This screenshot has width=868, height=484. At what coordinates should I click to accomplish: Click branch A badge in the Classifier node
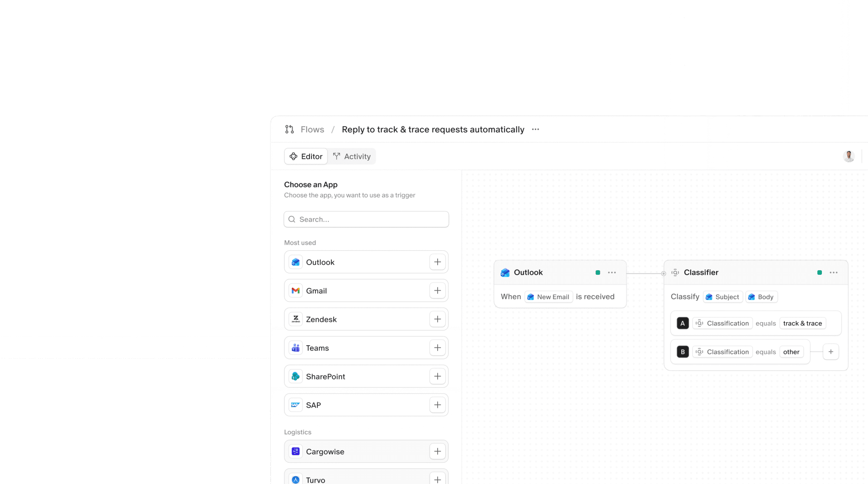(x=683, y=323)
